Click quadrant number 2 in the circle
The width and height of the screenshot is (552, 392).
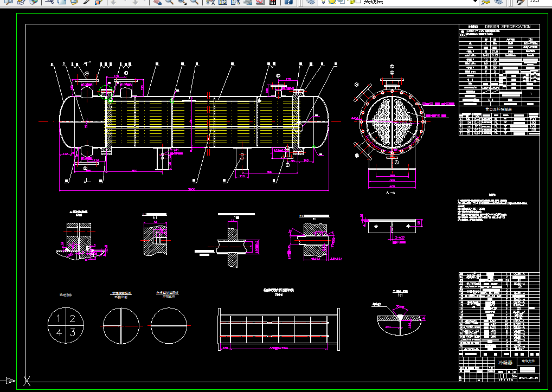coord(72,319)
